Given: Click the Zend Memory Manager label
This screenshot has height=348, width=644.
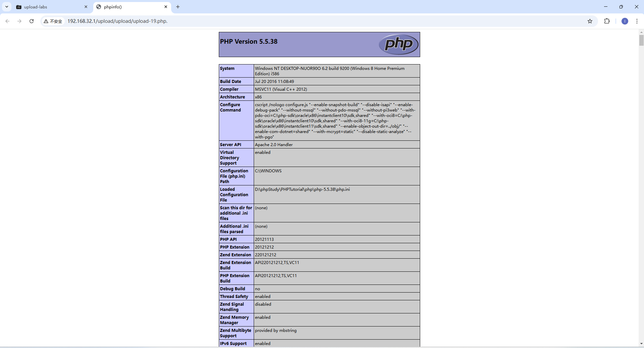Looking at the screenshot, I should point(234,320).
